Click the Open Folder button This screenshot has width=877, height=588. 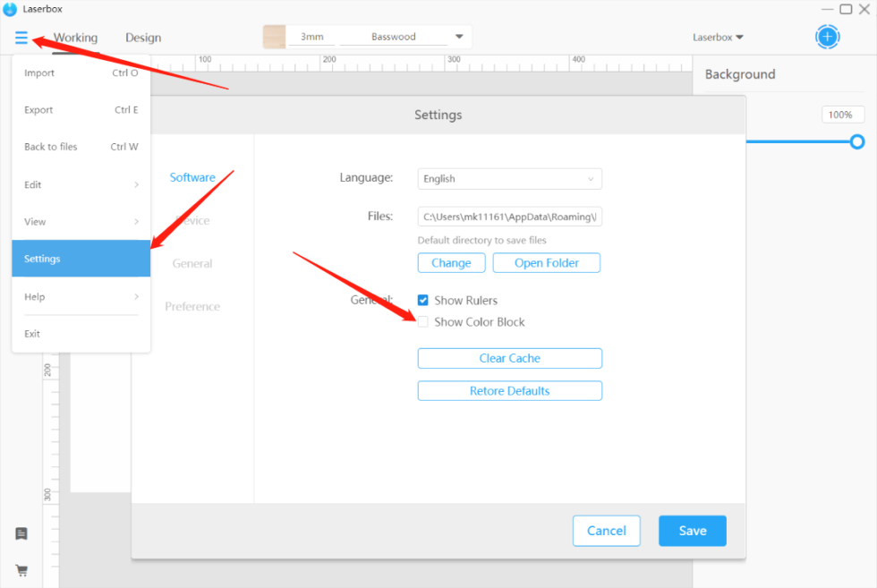547,263
